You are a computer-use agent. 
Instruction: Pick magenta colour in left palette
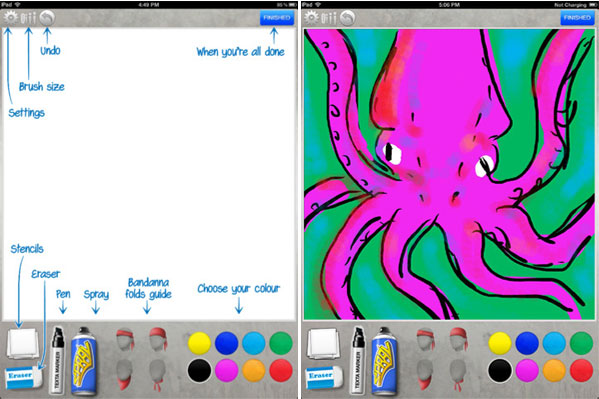pyautogui.click(x=227, y=371)
